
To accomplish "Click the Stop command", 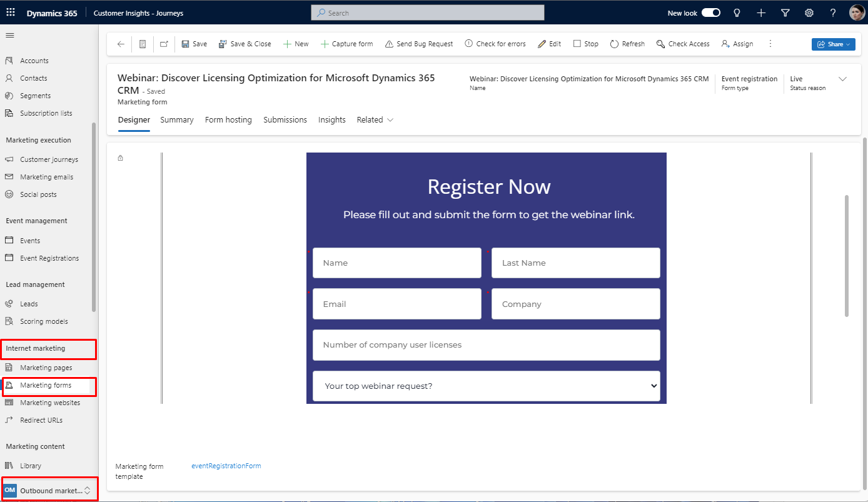I will (x=586, y=44).
